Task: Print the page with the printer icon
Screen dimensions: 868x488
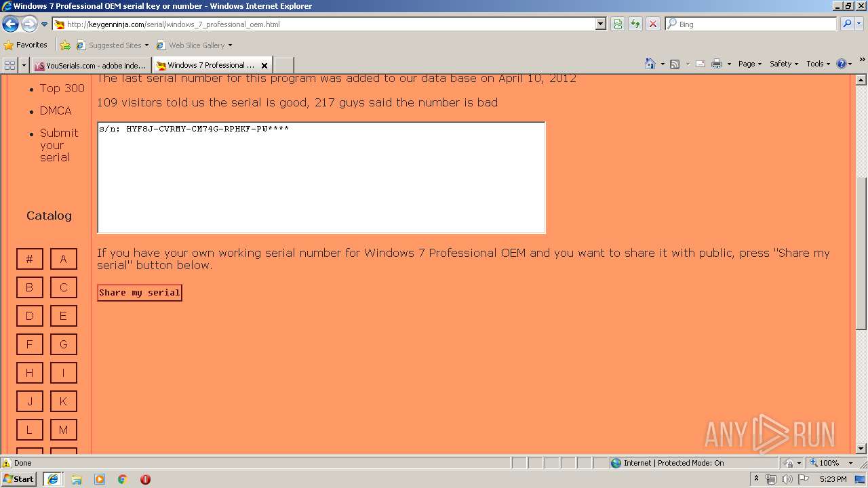Action: click(x=717, y=64)
